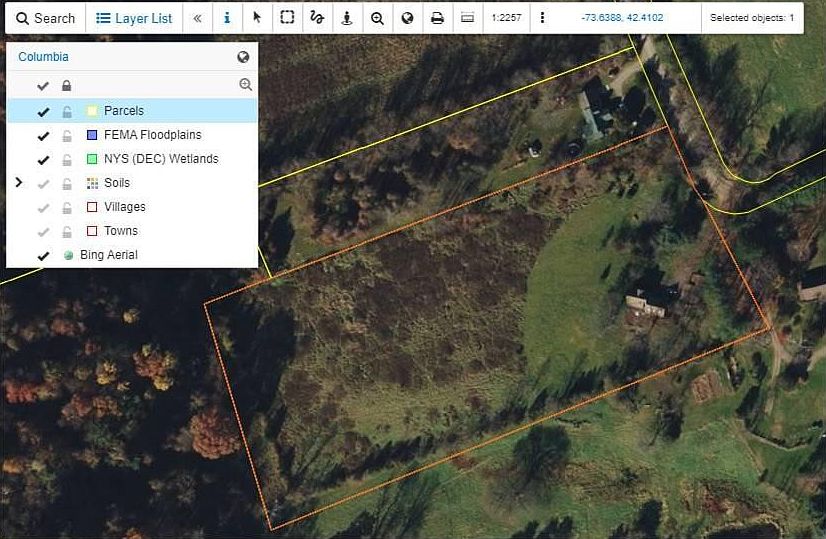Viewport: 826px width, 539px height.
Task: Activate the rectangle selection tool
Action: (287, 18)
